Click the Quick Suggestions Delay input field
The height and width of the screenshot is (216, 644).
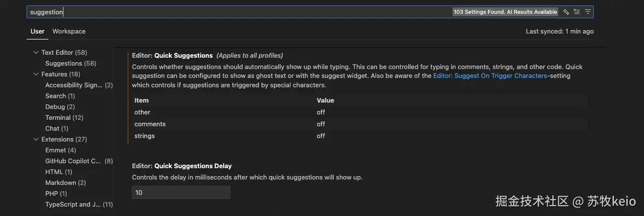(181, 192)
